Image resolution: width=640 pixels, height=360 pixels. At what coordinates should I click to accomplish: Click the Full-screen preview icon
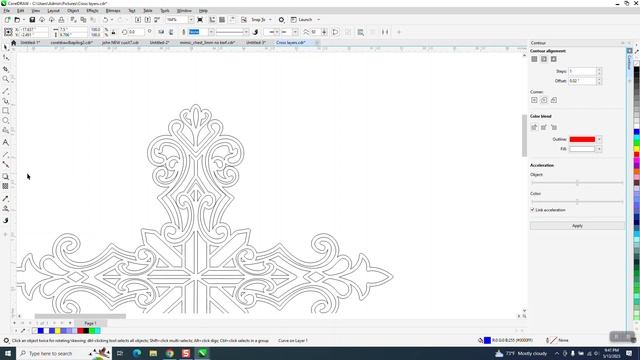click(x=200, y=20)
